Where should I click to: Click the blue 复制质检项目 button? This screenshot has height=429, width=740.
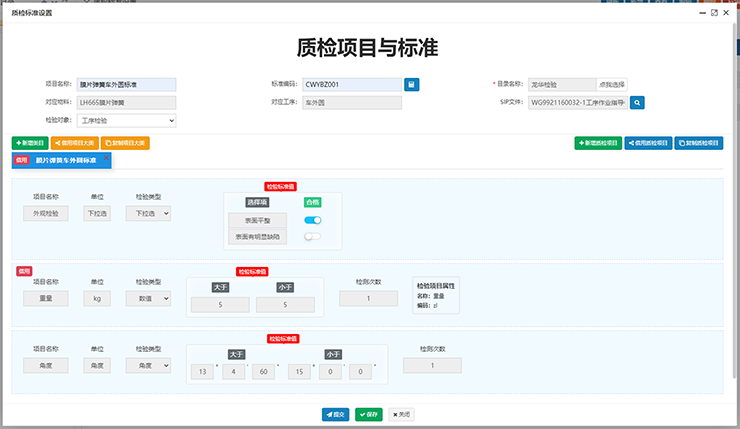click(x=699, y=143)
